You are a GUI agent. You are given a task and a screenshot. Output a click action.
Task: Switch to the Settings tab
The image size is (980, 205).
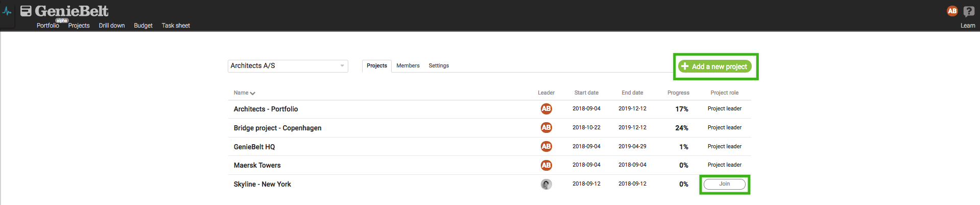pos(439,66)
